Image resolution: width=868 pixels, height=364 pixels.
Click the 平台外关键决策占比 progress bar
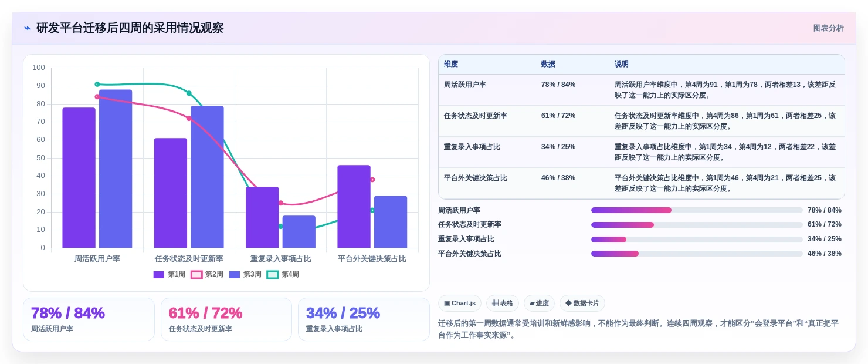[x=697, y=254]
